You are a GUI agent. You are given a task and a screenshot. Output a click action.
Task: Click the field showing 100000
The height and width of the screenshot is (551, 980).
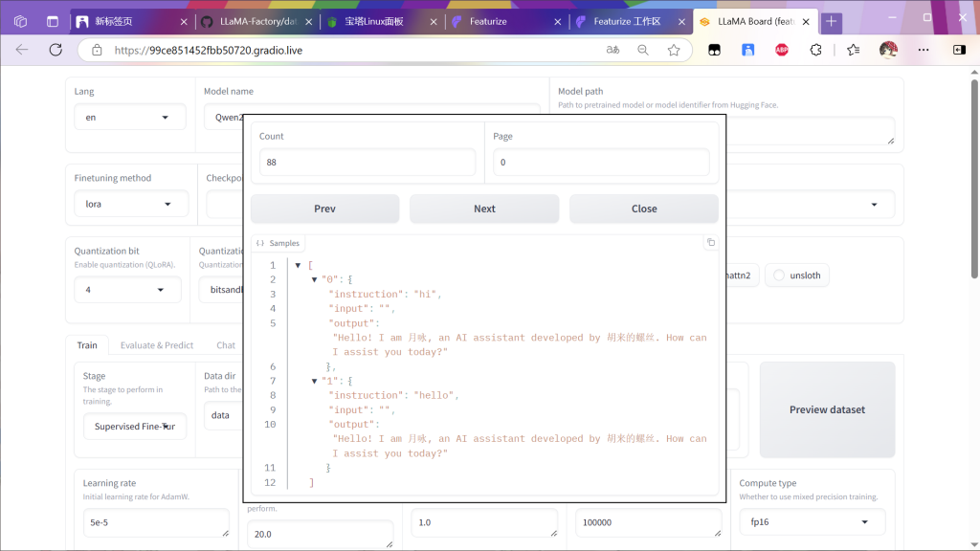click(x=648, y=522)
